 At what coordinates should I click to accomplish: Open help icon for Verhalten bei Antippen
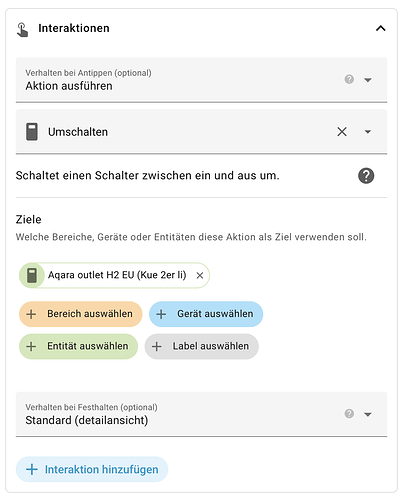pos(349,79)
